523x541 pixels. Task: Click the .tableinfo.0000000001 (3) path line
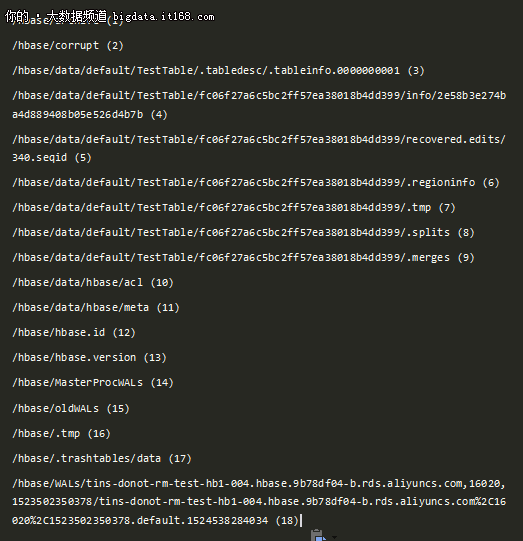click(x=218, y=71)
